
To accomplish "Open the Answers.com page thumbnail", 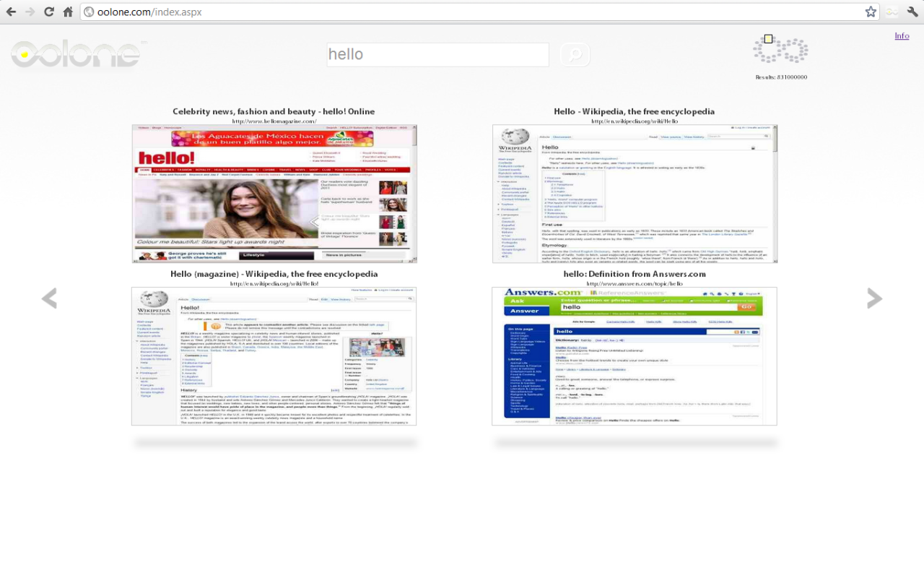I will pyautogui.click(x=635, y=356).
